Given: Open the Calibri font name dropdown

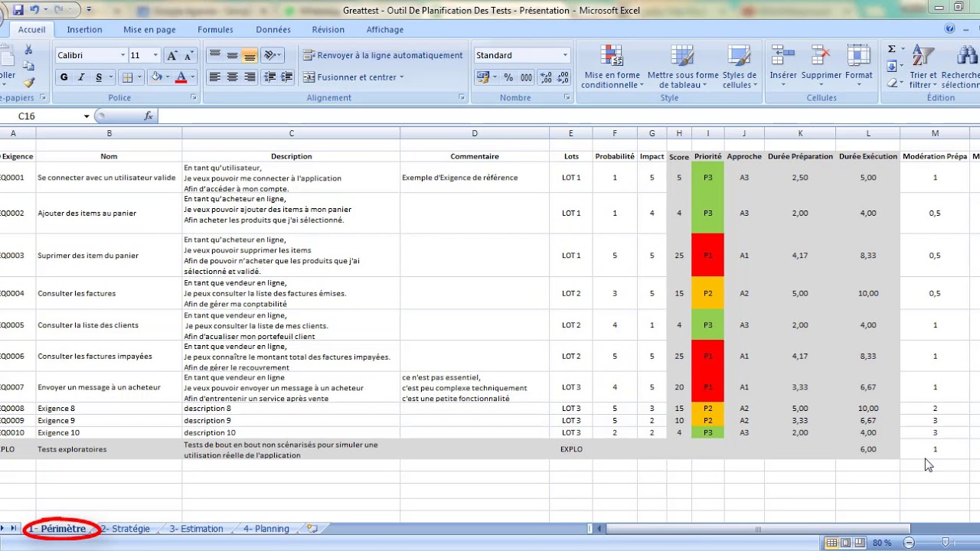Looking at the screenshot, I should [x=122, y=55].
